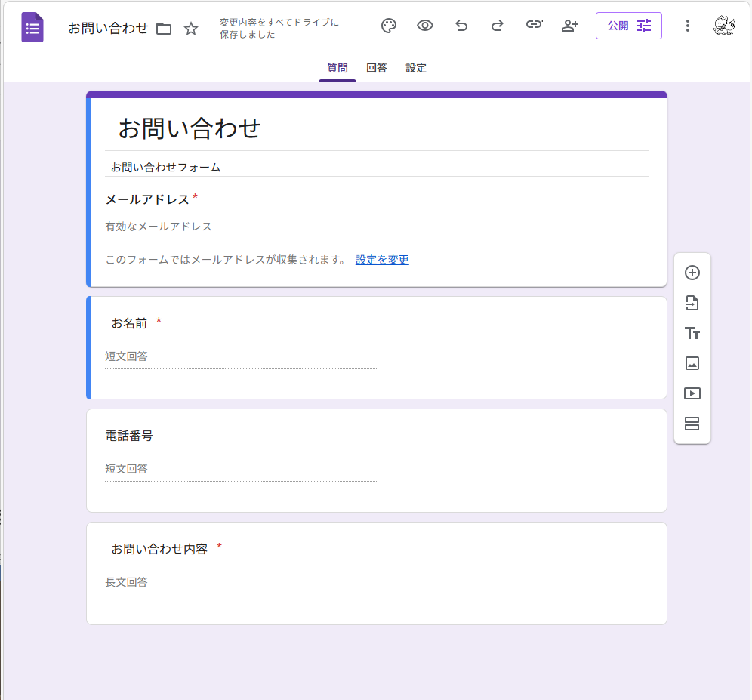Publish the form with the 公開 button
This screenshot has height=700, width=752.
(618, 25)
